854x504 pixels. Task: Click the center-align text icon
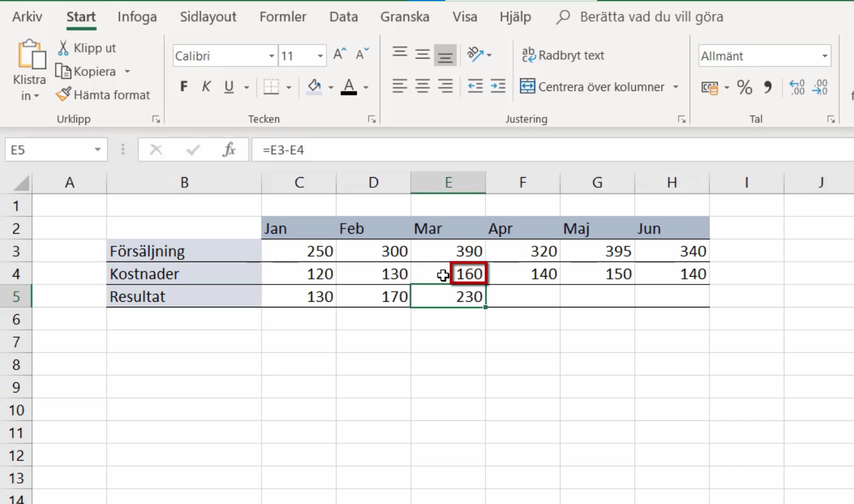[422, 86]
